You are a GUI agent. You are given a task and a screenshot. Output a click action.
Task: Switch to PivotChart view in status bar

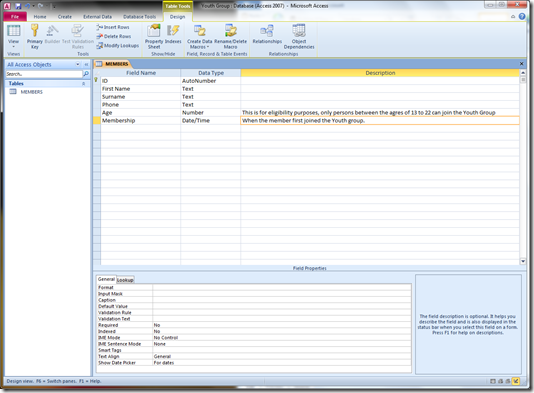508,381
